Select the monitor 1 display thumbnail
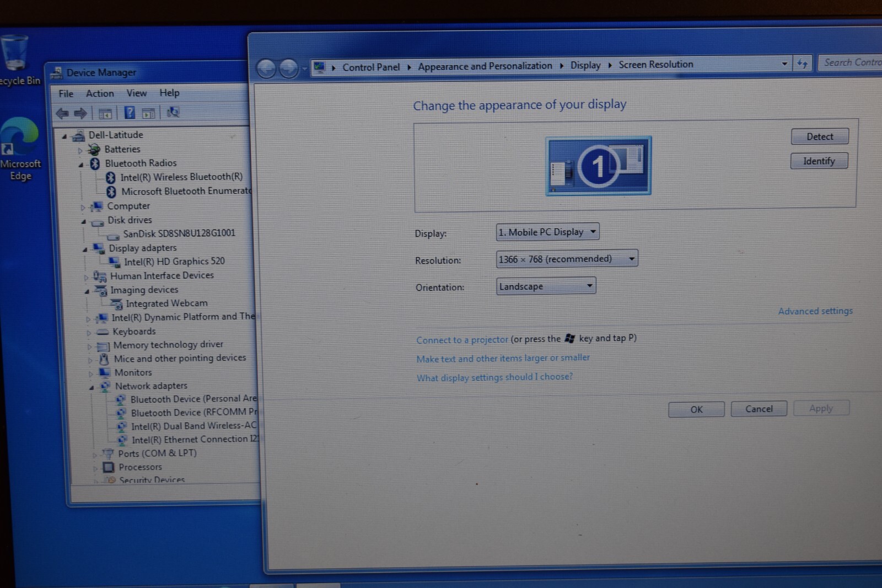Viewport: 882px width, 588px height. pyautogui.click(x=598, y=165)
